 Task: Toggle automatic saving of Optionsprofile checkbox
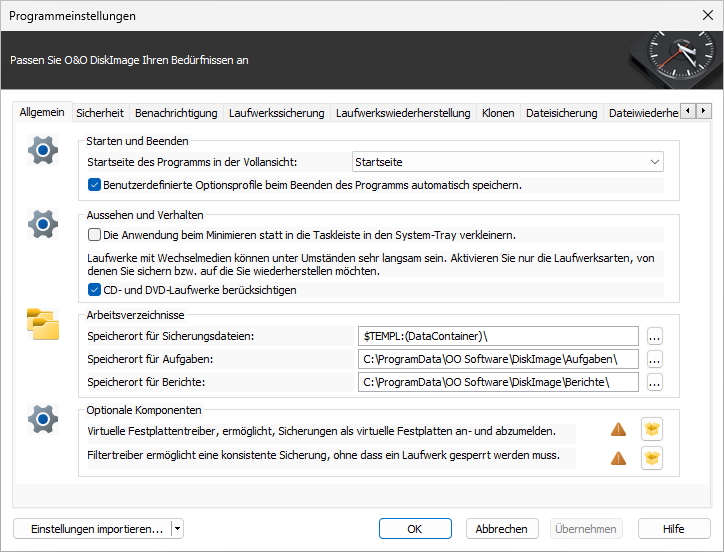tap(94, 185)
